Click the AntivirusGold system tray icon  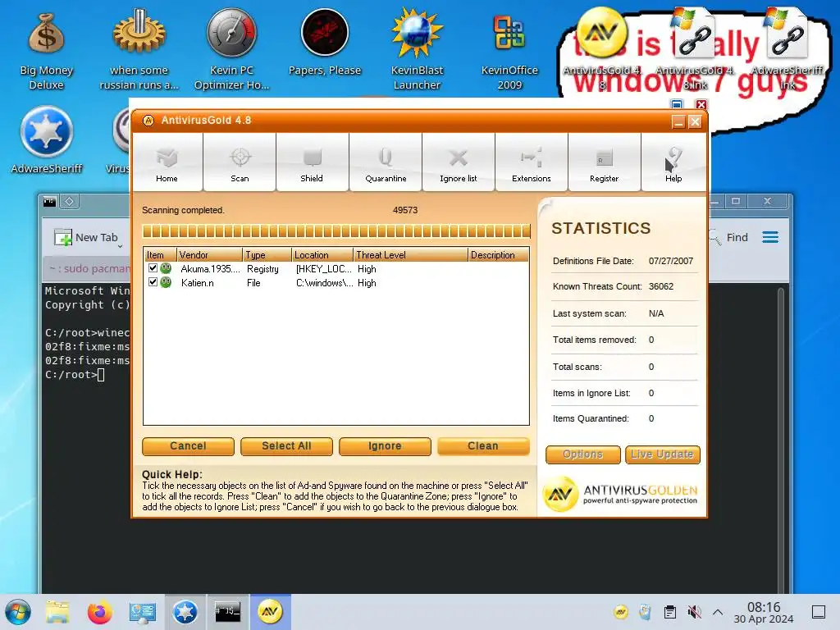(x=621, y=612)
